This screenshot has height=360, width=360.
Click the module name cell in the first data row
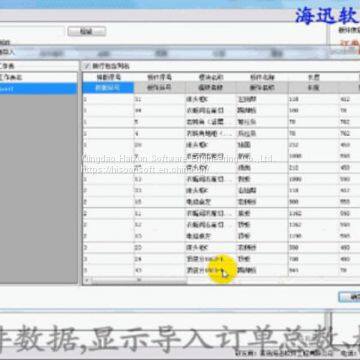[x=211, y=99]
